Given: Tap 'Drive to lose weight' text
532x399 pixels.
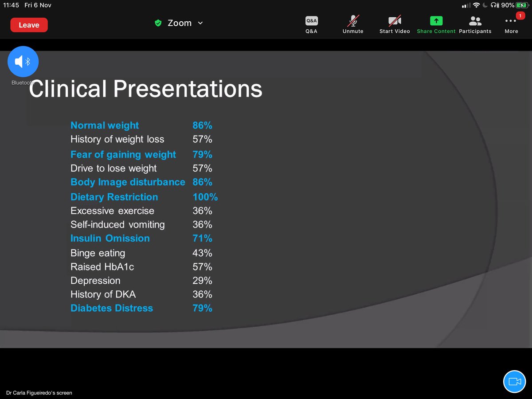Looking at the screenshot, I should (113, 168).
